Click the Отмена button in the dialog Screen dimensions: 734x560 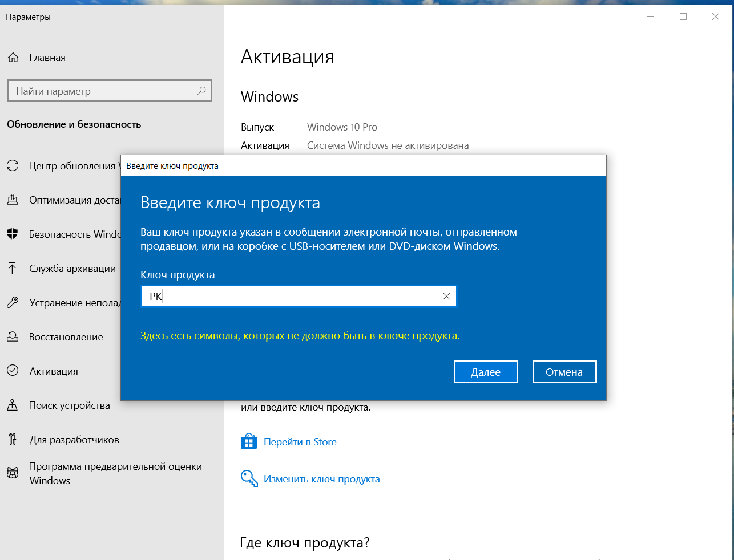pyautogui.click(x=564, y=372)
